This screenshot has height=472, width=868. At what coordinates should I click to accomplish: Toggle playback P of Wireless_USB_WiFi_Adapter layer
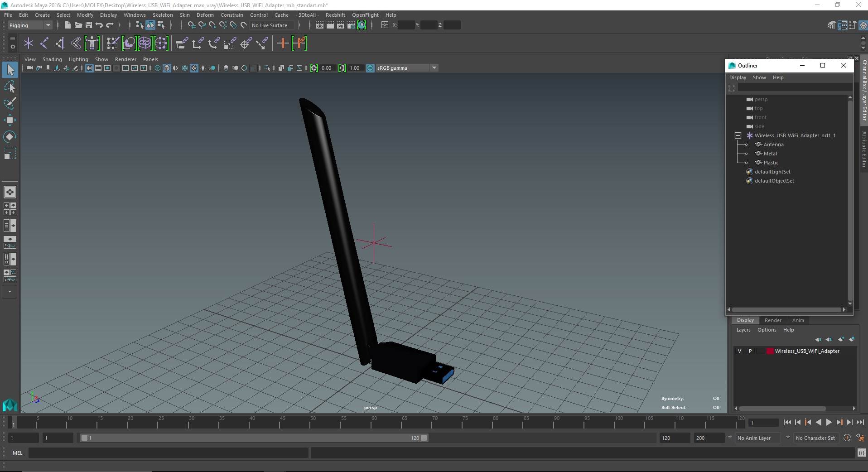(x=750, y=351)
